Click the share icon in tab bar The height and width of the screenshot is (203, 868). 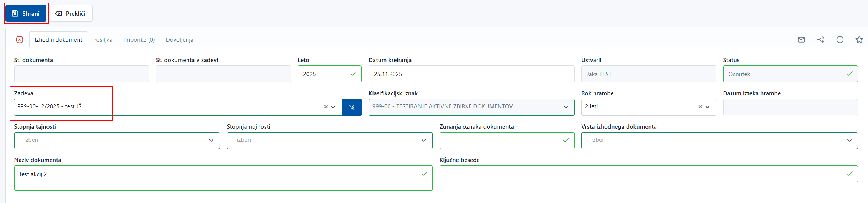(821, 39)
